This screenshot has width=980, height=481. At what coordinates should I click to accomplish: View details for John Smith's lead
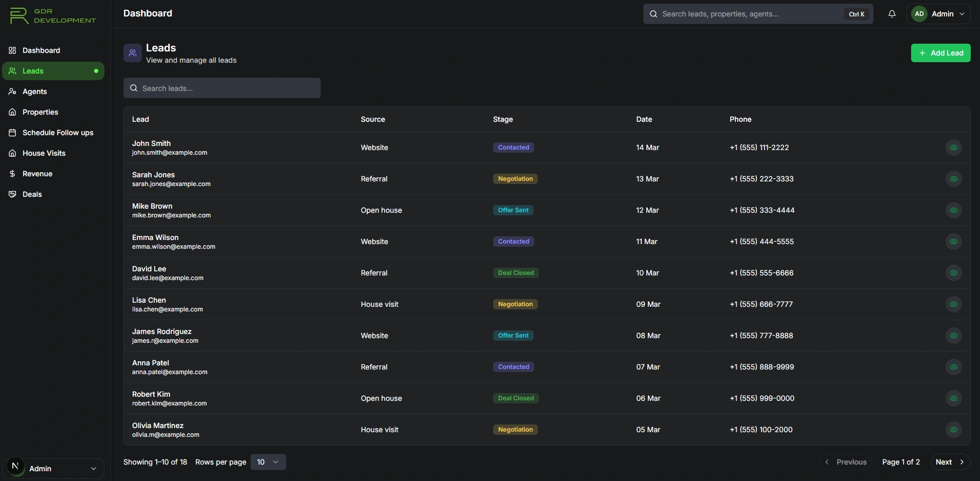pos(954,147)
